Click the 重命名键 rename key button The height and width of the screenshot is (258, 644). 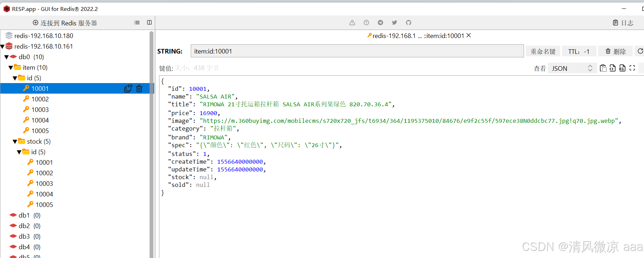[543, 51]
